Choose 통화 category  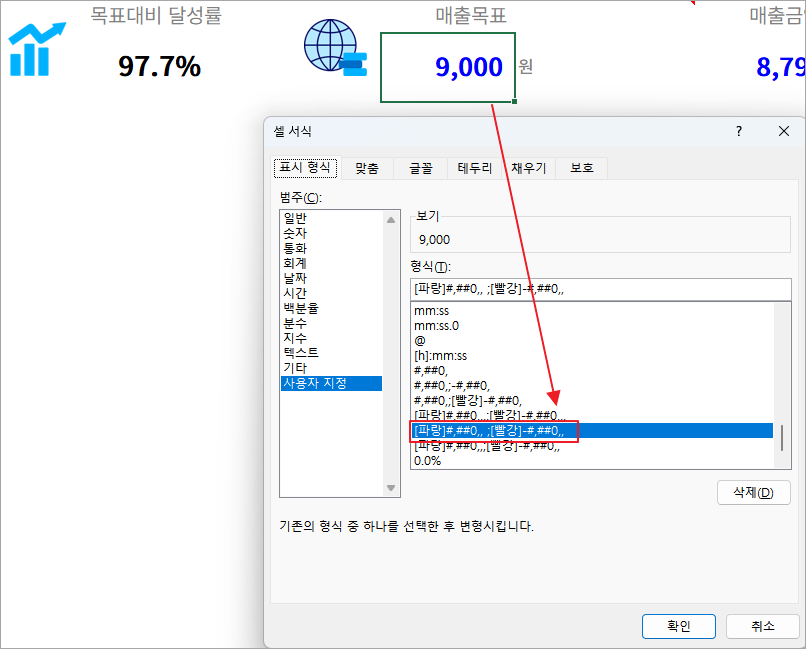pyautogui.click(x=295, y=248)
